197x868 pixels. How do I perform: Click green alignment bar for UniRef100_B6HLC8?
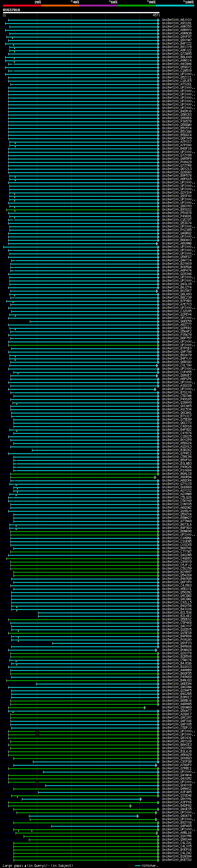(x=85, y=474)
